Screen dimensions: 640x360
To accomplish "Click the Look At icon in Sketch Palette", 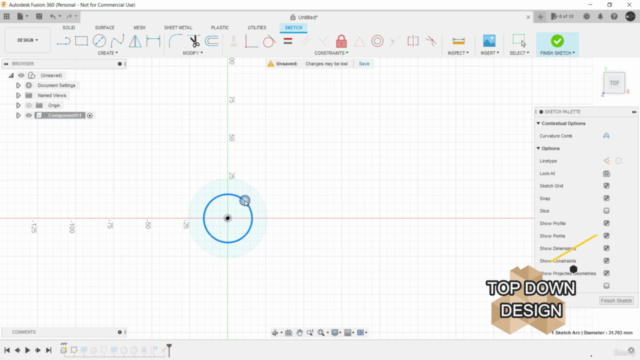I will [606, 173].
